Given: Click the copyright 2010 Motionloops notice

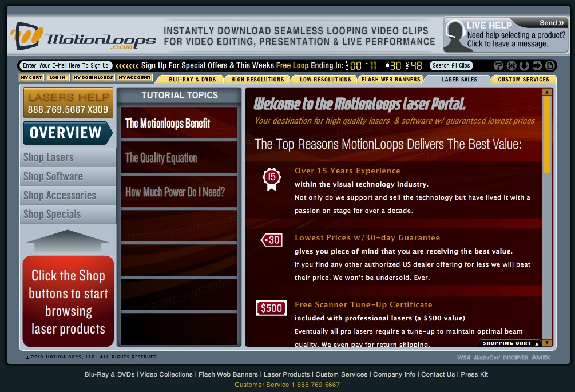Looking at the screenshot, I should point(91,357).
